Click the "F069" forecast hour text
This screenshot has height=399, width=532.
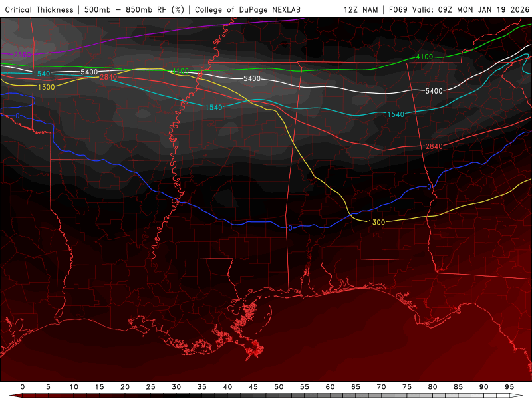(x=398, y=9)
